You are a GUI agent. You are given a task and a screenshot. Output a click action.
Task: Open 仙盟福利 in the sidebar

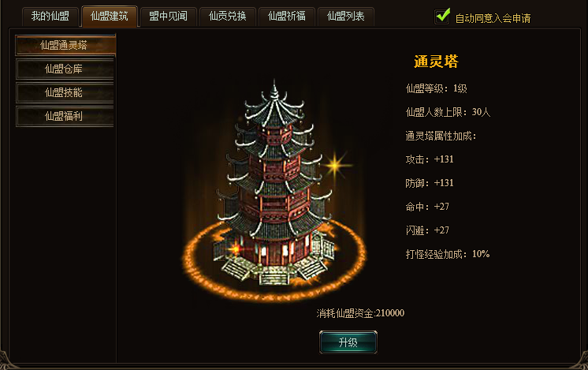(x=65, y=116)
